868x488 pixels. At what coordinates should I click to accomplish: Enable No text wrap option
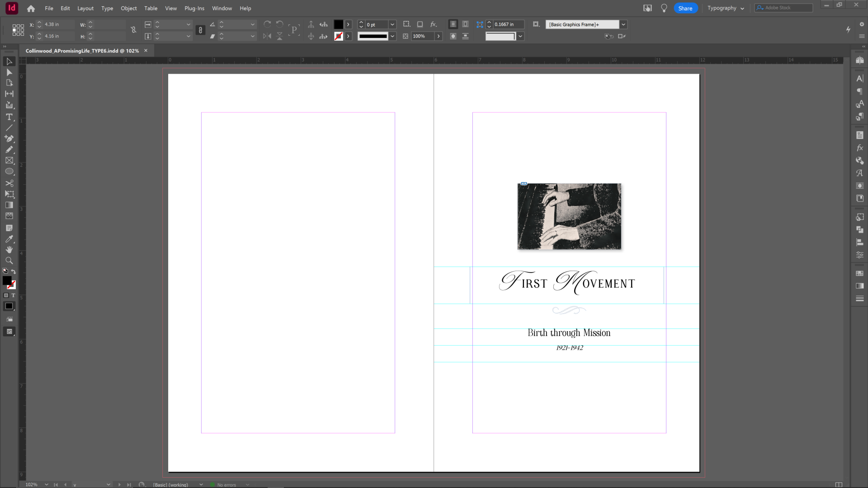coord(453,24)
